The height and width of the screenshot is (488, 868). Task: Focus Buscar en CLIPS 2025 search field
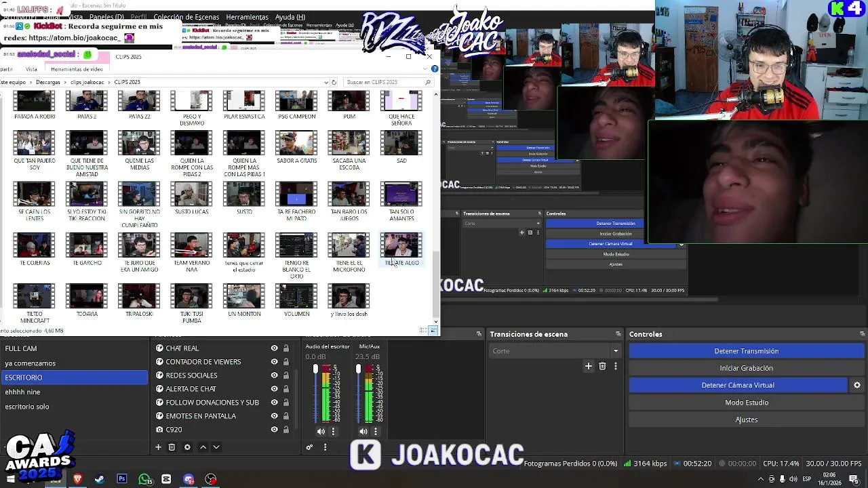(x=388, y=82)
